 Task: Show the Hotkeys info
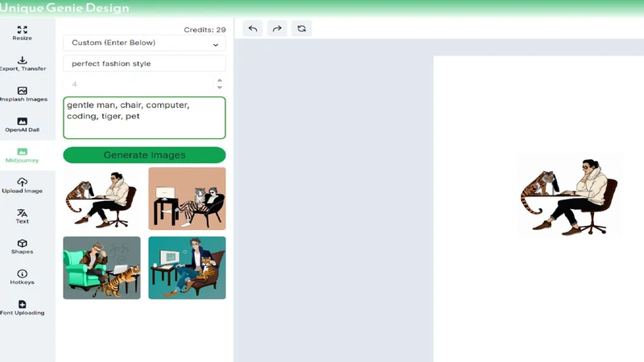(x=23, y=277)
